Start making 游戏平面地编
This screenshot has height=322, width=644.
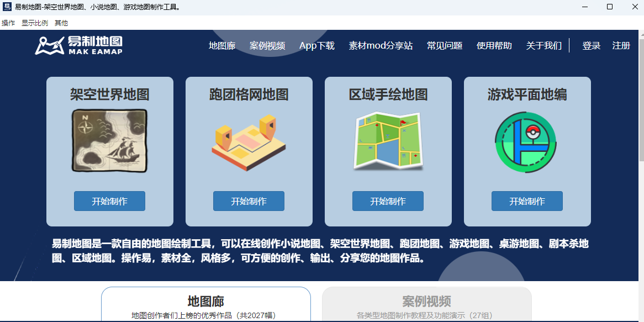(527, 201)
